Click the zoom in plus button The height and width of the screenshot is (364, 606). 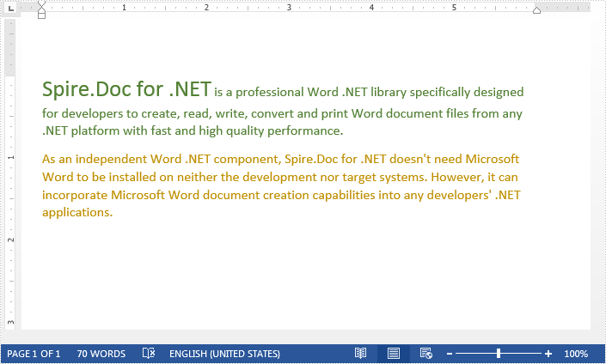548,354
